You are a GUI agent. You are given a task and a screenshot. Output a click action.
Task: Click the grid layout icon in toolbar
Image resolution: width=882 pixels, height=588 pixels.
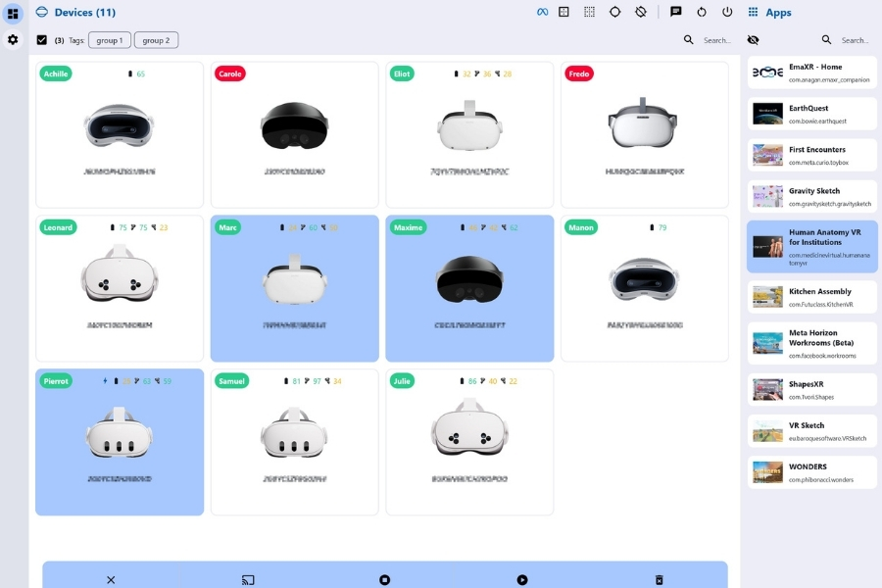click(x=563, y=12)
